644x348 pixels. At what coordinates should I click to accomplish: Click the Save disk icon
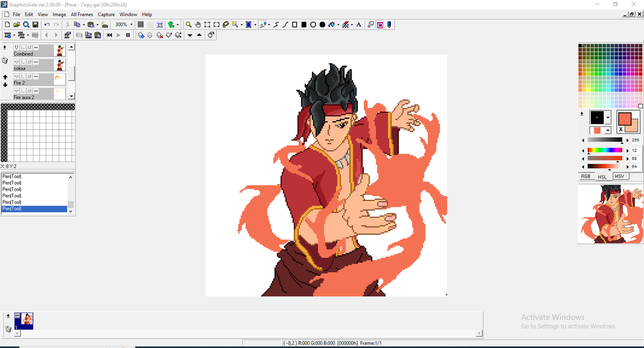click(x=35, y=25)
